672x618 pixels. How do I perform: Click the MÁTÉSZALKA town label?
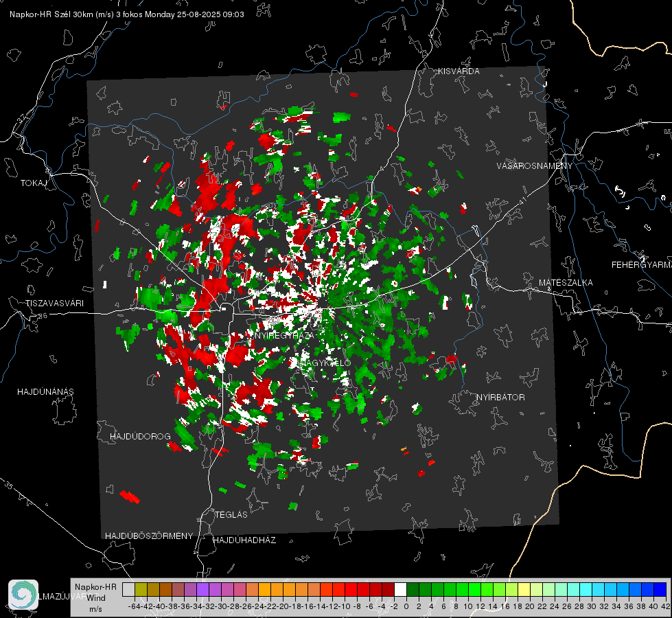click(566, 283)
